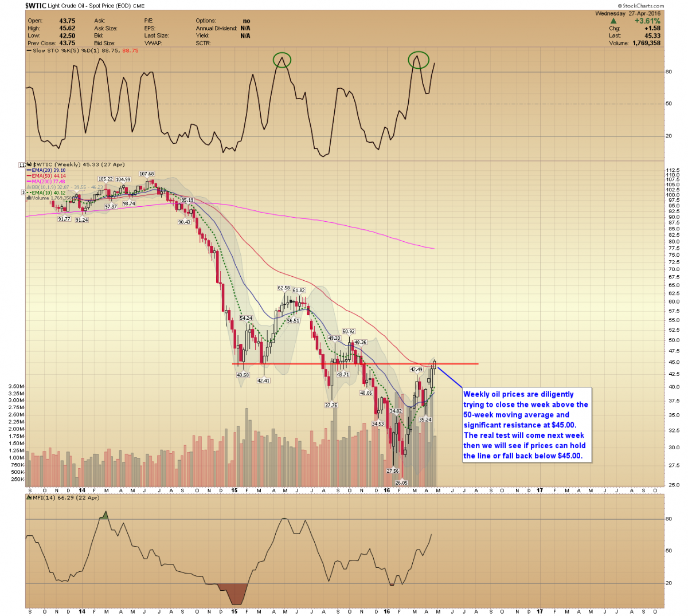
Task: Click the Slow STO black line legend marker
Action: point(29,50)
